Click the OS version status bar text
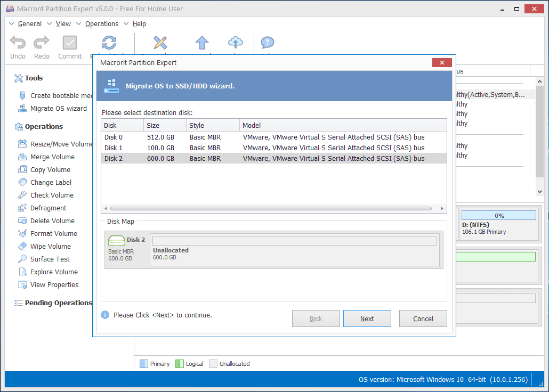The height and width of the screenshot is (392, 549). [443, 379]
